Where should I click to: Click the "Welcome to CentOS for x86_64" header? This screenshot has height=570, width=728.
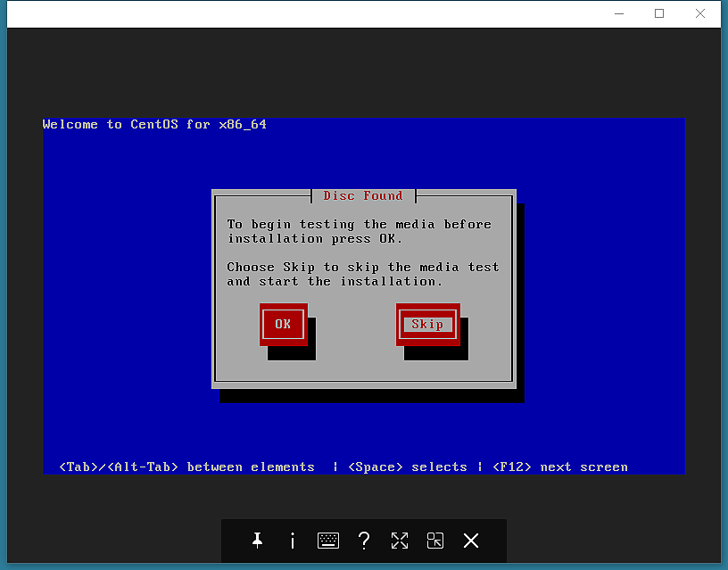coord(154,125)
